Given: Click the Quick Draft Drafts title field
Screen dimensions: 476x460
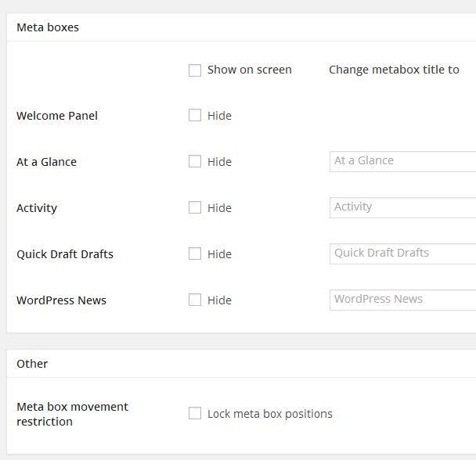Looking at the screenshot, I should [x=402, y=253].
